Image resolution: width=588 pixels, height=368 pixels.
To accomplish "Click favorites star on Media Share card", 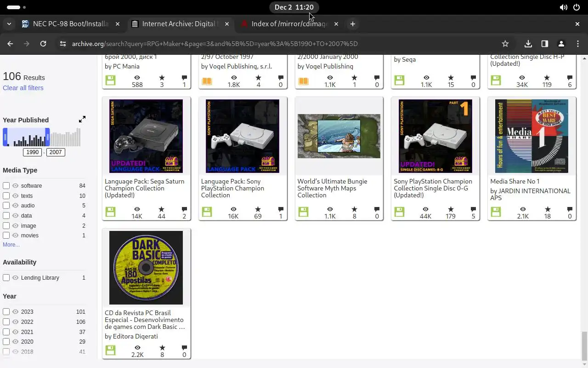I will 547,209.
